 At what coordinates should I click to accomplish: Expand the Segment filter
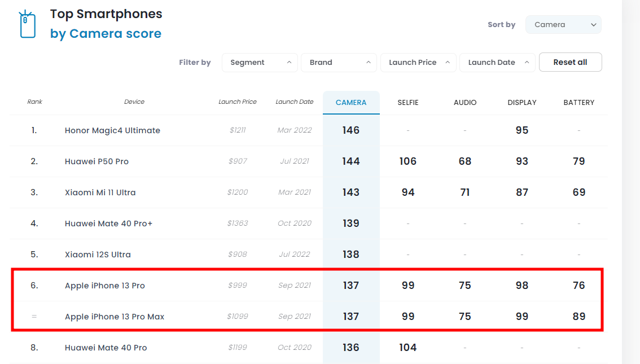click(260, 63)
